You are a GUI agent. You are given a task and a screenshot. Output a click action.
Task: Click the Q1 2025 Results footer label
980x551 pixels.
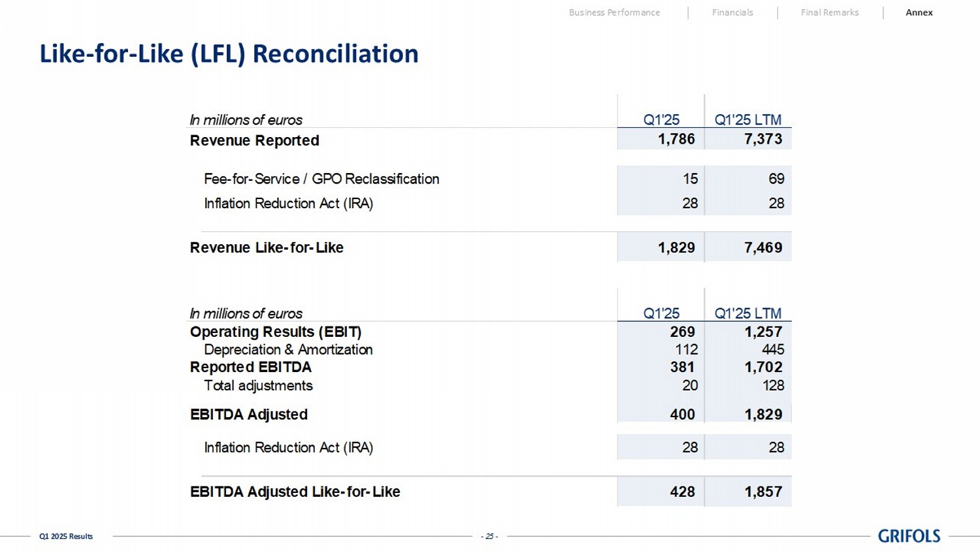click(x=66, y=536)
